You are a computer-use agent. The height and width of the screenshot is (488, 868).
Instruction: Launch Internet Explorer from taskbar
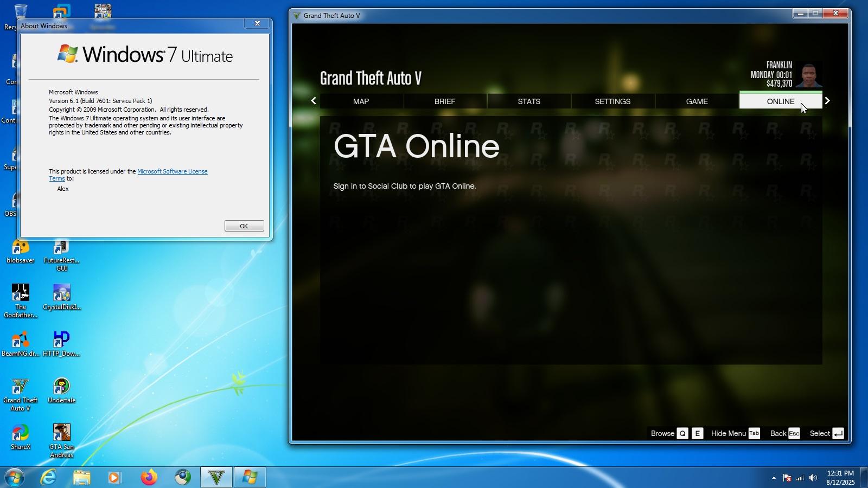pyautogui.click(x=49, y=477)
